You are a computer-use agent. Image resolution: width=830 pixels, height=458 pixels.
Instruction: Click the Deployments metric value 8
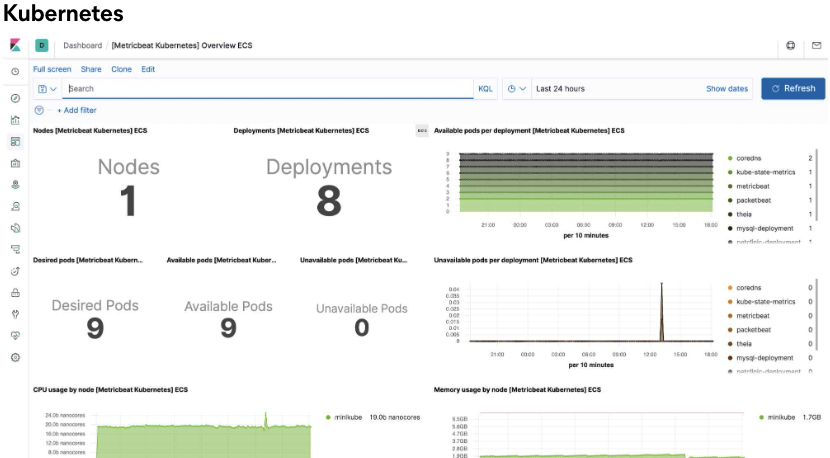329,201
